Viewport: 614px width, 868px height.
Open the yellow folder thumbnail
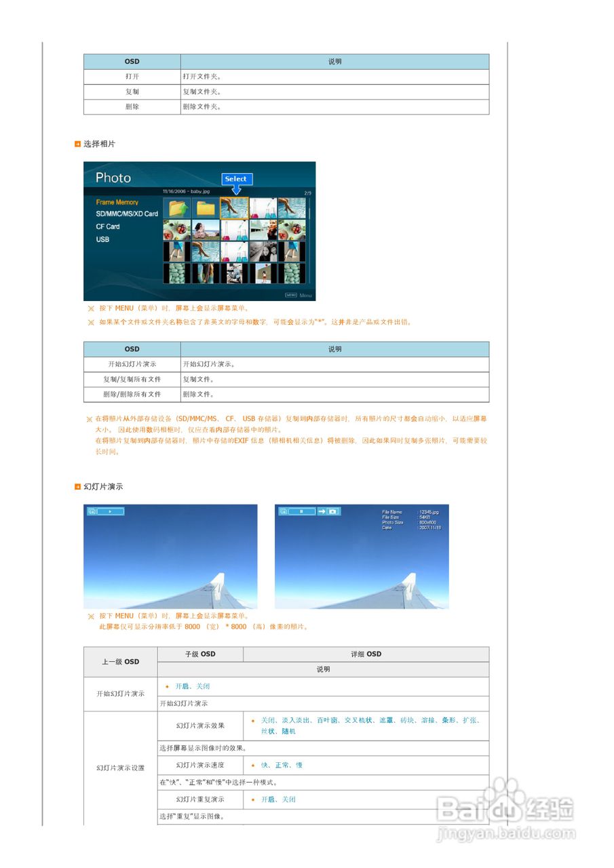(x=204, y=209)
